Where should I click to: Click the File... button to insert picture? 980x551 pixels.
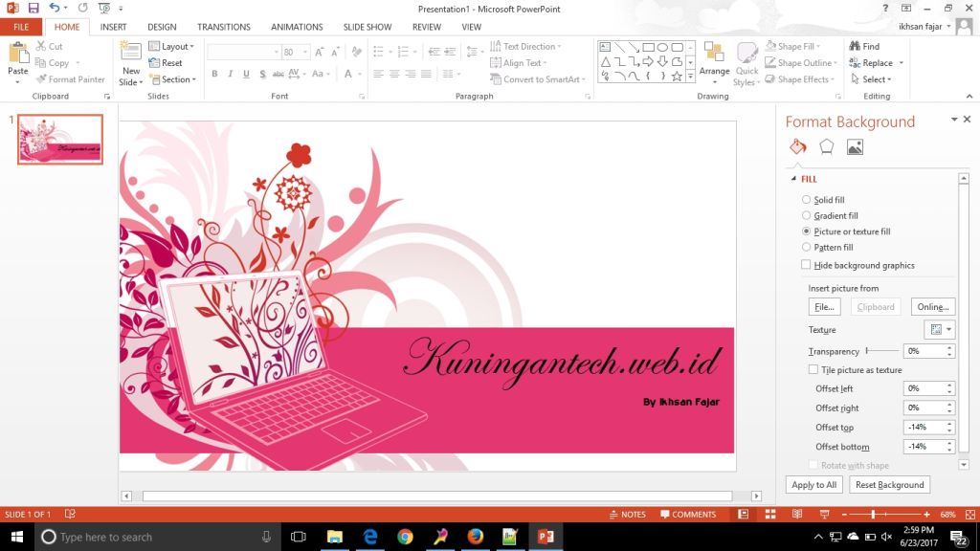click(x=824, y=307)
